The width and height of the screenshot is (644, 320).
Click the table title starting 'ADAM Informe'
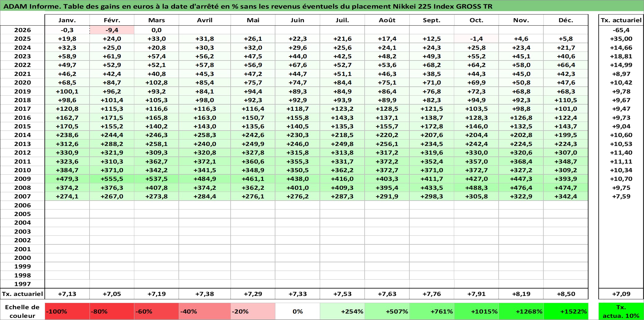248,6
